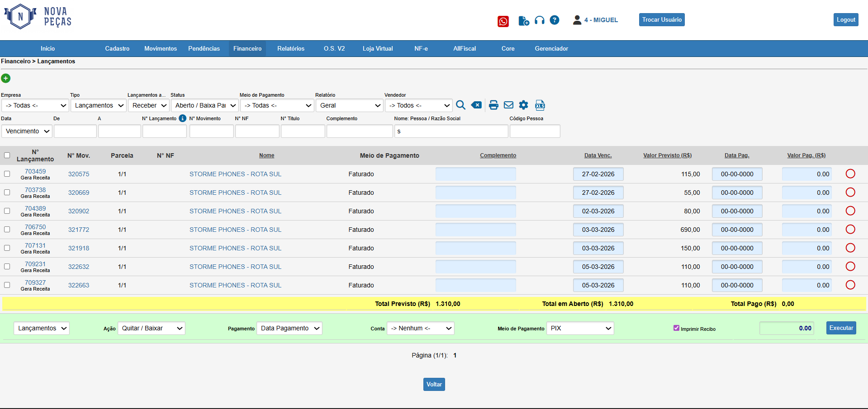
Task: Toggle the Imprimir Recibo checkbox
Action: pos(676,328)
